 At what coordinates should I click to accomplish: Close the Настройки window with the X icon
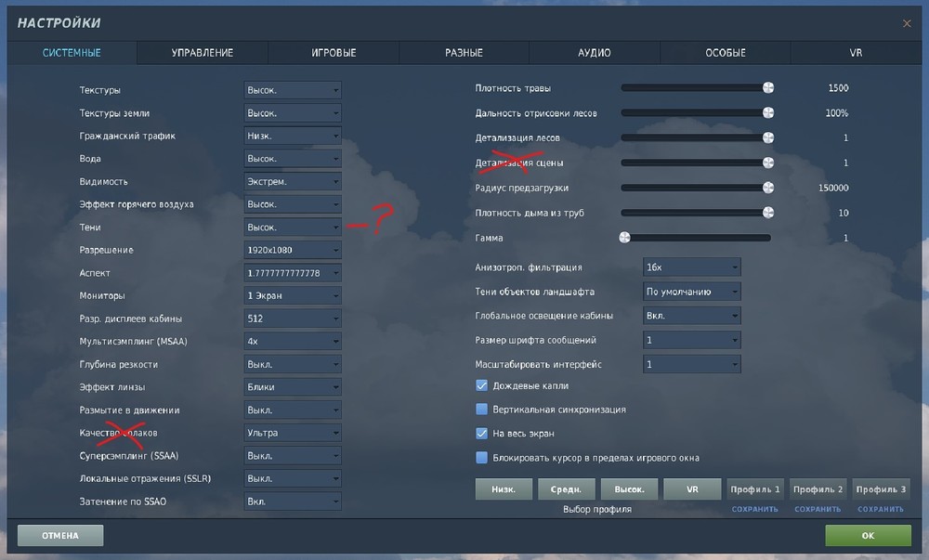(x=907, y=23)
